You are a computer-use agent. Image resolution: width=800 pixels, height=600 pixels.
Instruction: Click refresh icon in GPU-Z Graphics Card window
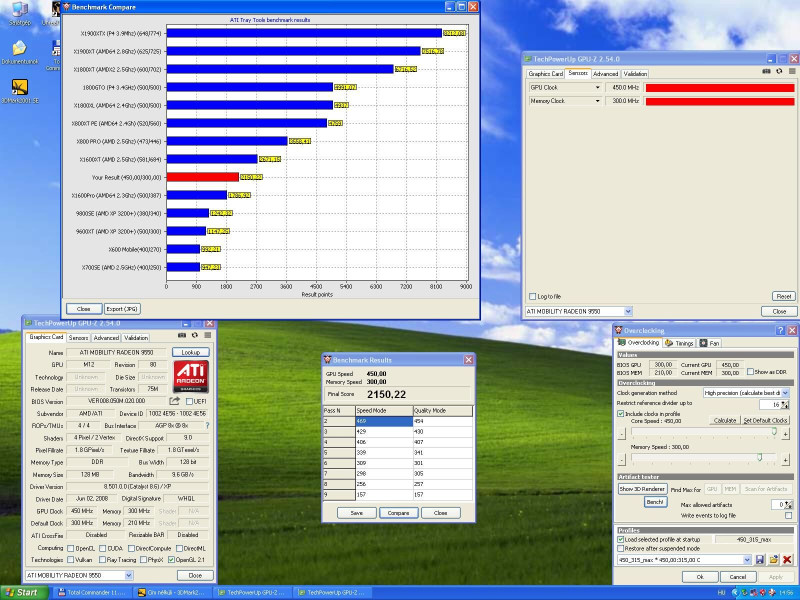pyautogui.click(x=194, y=335)
